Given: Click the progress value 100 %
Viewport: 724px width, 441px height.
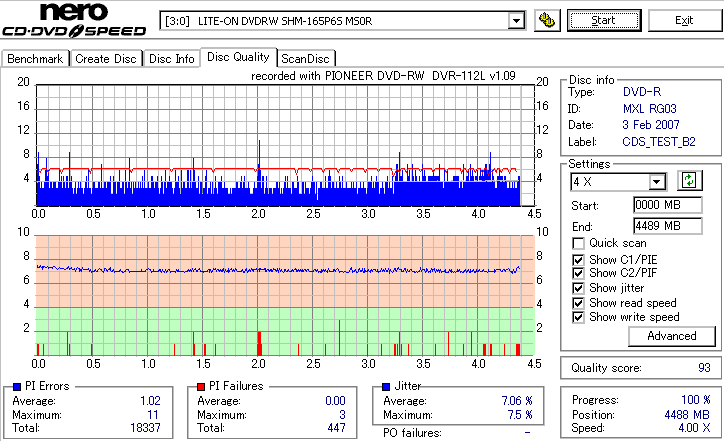Looking at the screenshot, I should [x=695, y=400].
